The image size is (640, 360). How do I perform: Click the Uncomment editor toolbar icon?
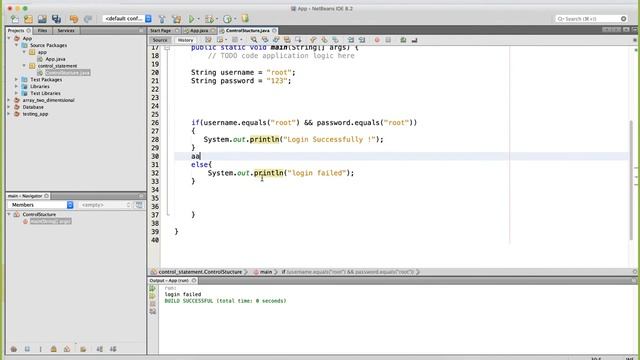[x=414, y=40]
